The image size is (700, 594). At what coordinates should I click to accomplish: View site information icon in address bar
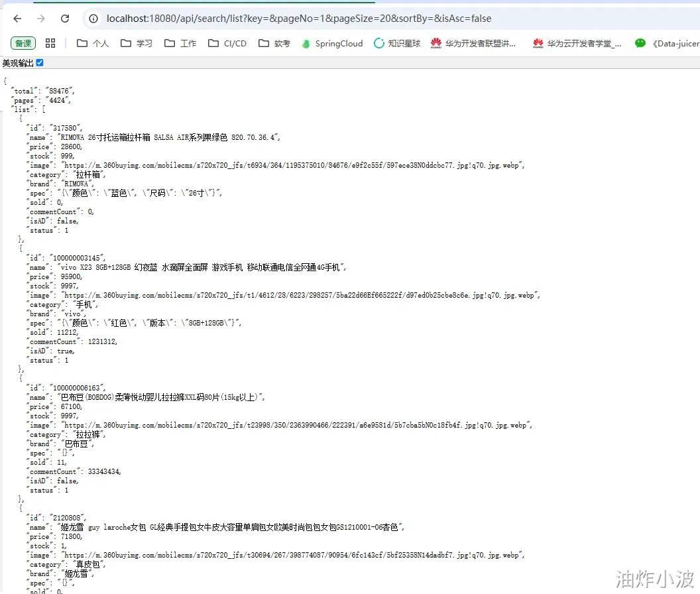(x=93, y=19)
